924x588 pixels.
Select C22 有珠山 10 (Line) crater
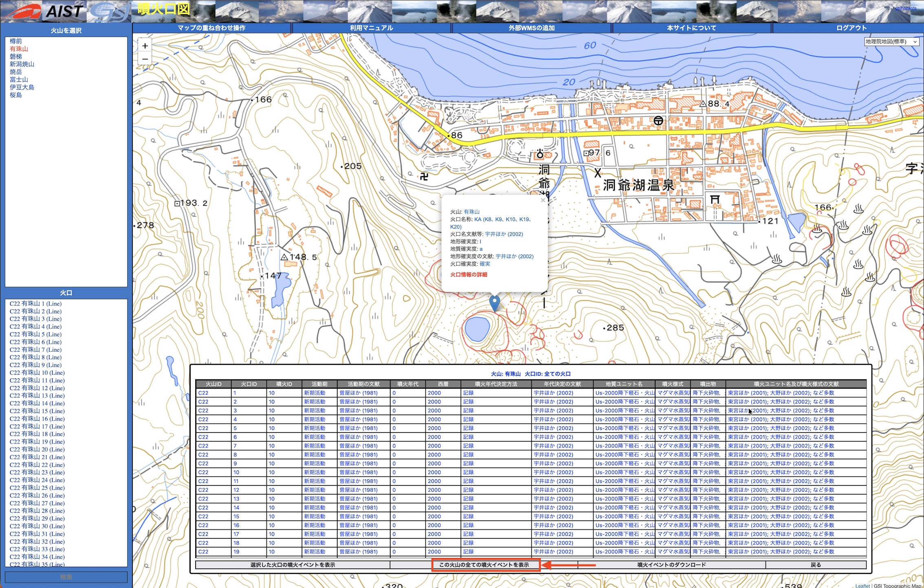point(37,373)
